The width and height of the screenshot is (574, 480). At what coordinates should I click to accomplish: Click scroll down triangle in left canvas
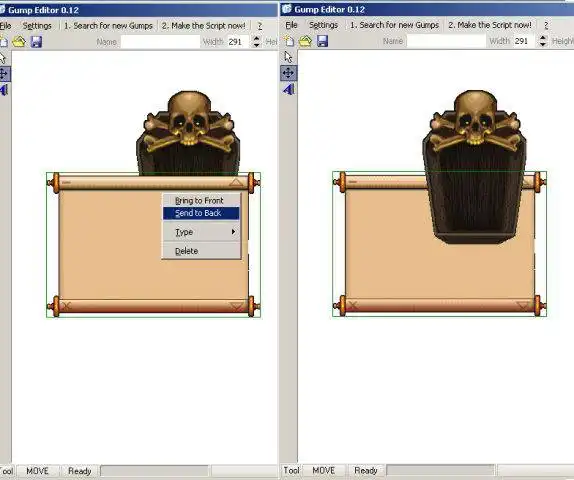tap(236, 306)
